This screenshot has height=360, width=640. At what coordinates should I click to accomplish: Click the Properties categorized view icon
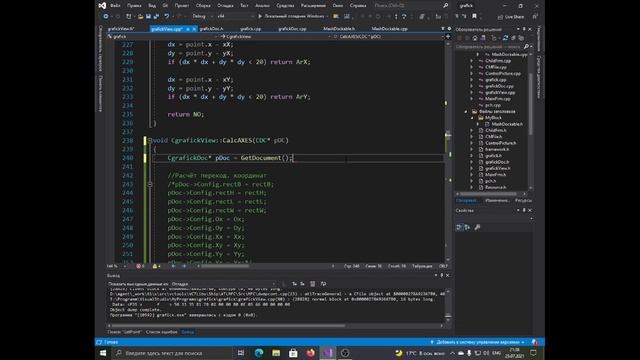459,227
